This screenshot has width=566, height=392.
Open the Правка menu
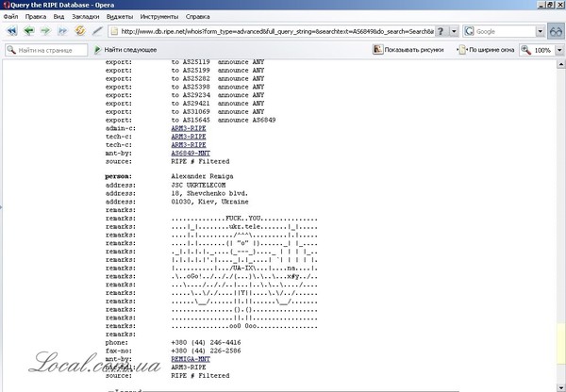[36, 17]
